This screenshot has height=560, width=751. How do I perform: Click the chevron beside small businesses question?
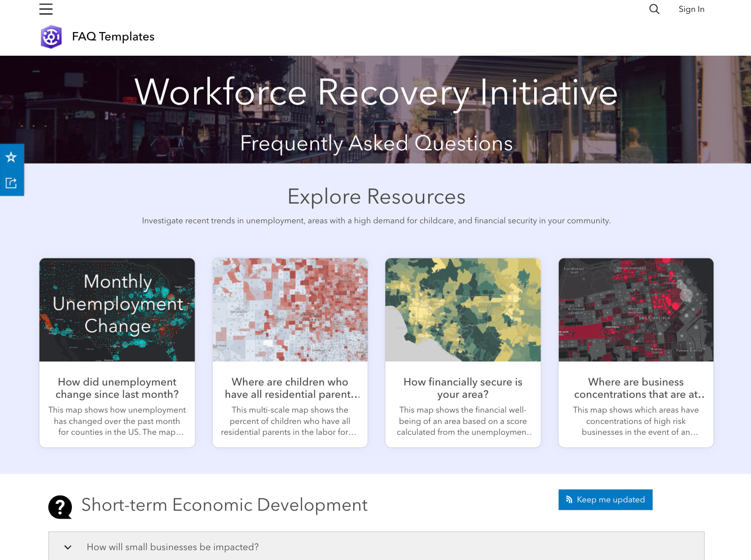pos(68,547)
